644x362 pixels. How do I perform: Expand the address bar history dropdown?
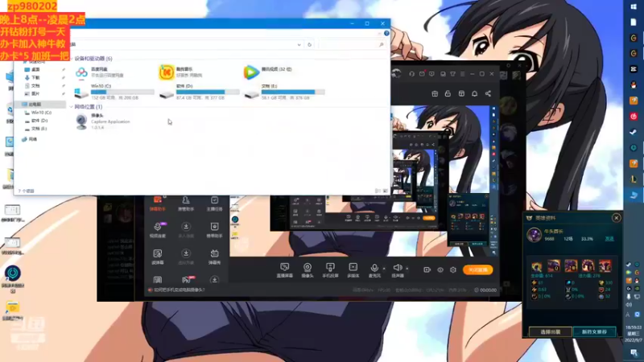(299, 44)
